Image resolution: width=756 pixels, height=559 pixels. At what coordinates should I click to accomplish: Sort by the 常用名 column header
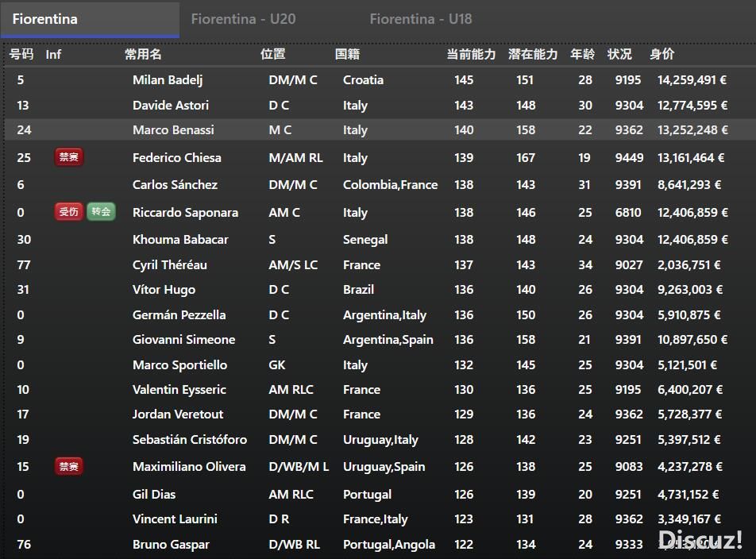coord(143,54)
